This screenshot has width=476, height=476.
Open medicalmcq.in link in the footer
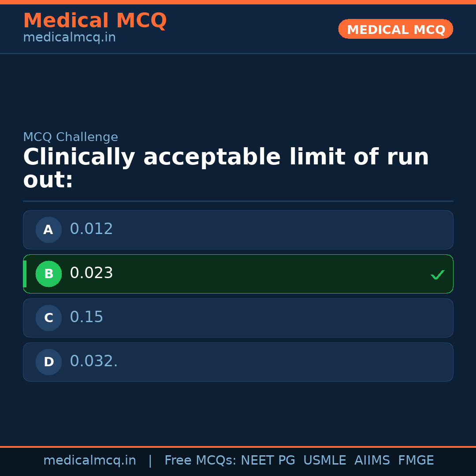point(89,461)
